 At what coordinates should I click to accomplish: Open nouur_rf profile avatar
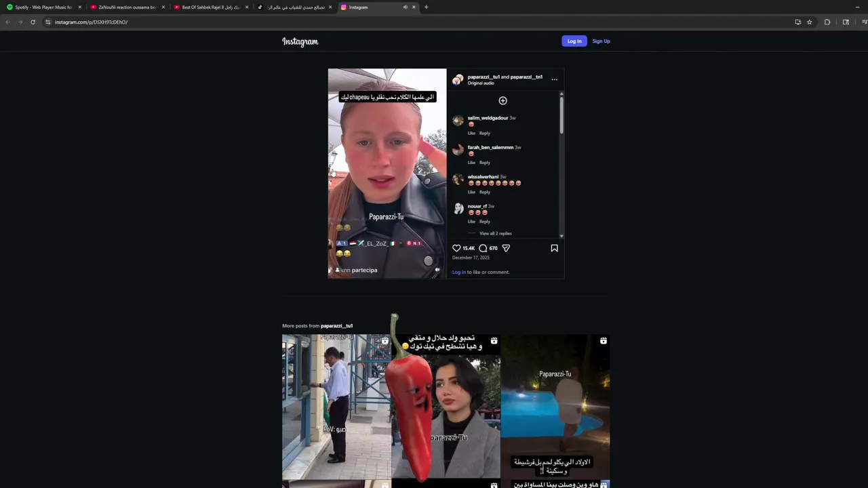click(x=458, y=209)
